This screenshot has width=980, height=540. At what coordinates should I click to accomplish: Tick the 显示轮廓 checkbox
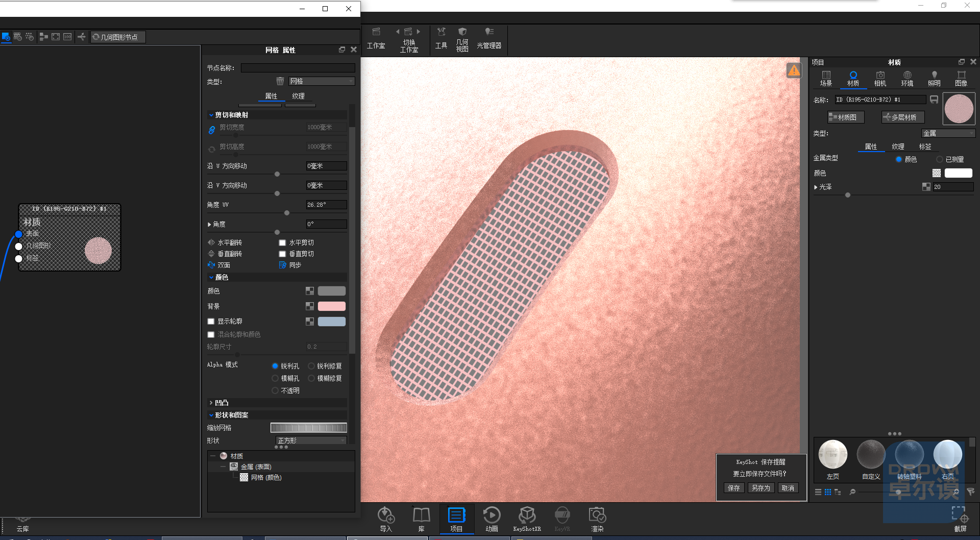pos(211,321)
